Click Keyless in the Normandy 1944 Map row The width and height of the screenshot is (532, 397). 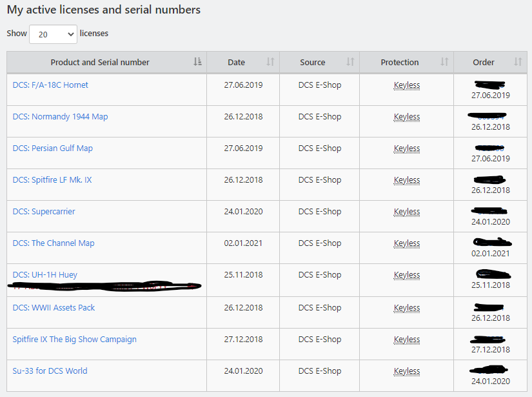click(x=407, y=117)
